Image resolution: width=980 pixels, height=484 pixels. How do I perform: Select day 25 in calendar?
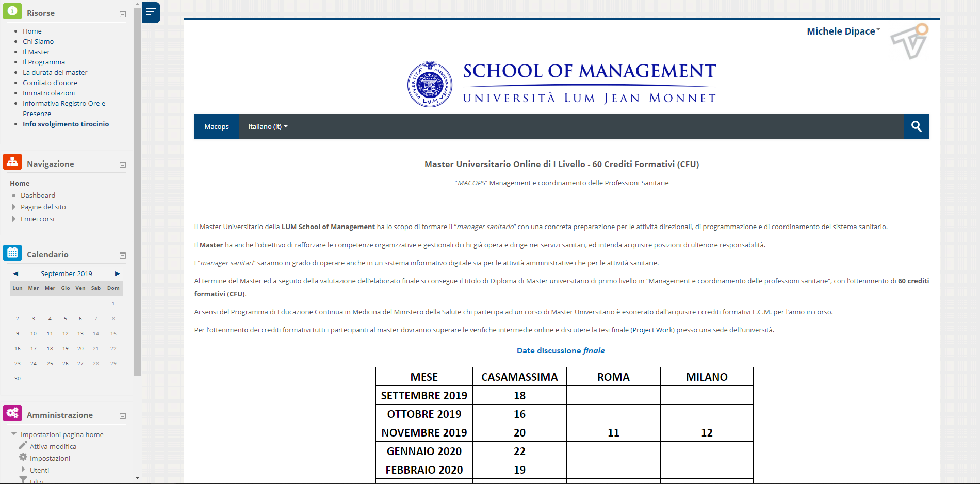click(50, 363)
